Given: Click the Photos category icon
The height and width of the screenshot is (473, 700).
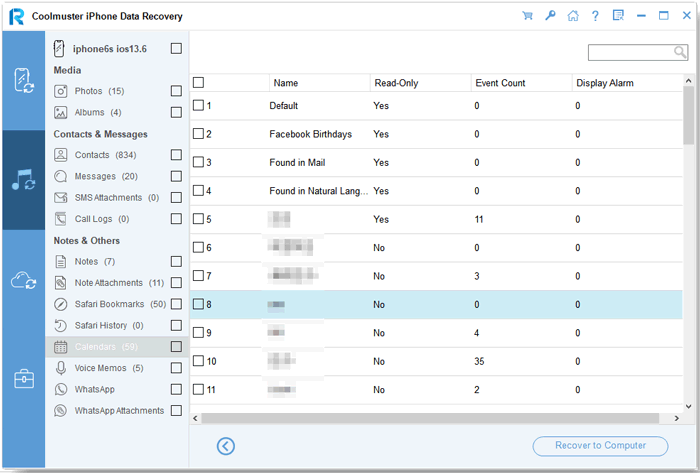Looking at the screenshot, I should point(60,91).
